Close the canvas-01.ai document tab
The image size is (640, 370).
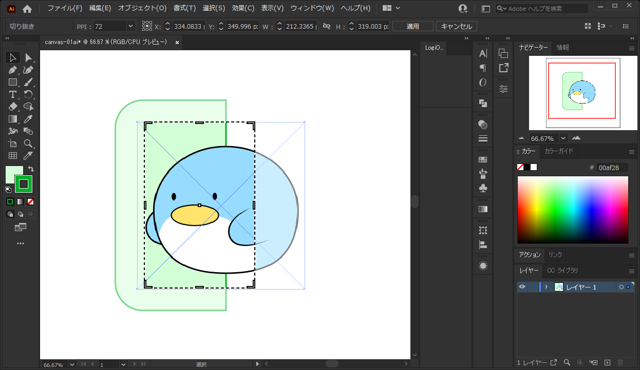[177, 42]
